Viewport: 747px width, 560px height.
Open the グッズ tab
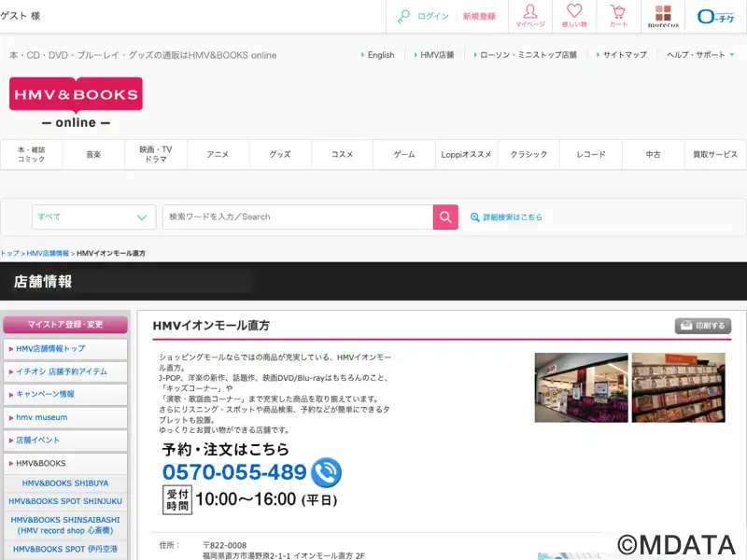tap(280, 154)
